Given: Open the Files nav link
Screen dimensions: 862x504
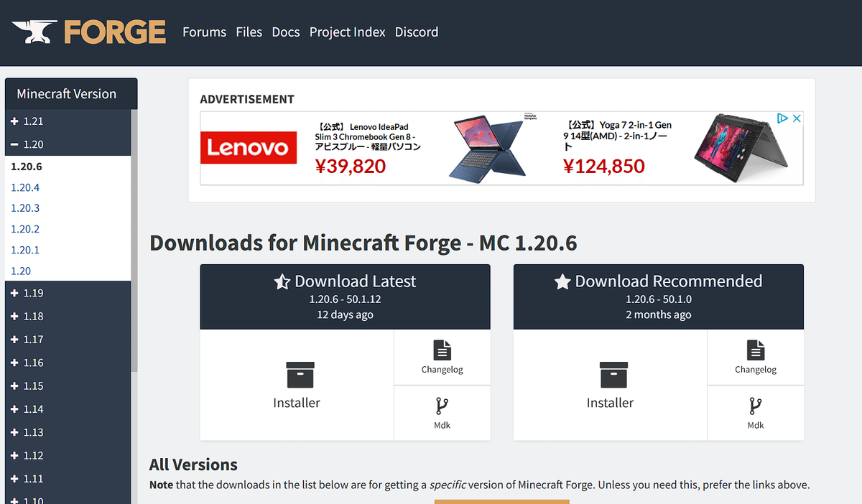Looking at the screenshot, I should point(249,32).
